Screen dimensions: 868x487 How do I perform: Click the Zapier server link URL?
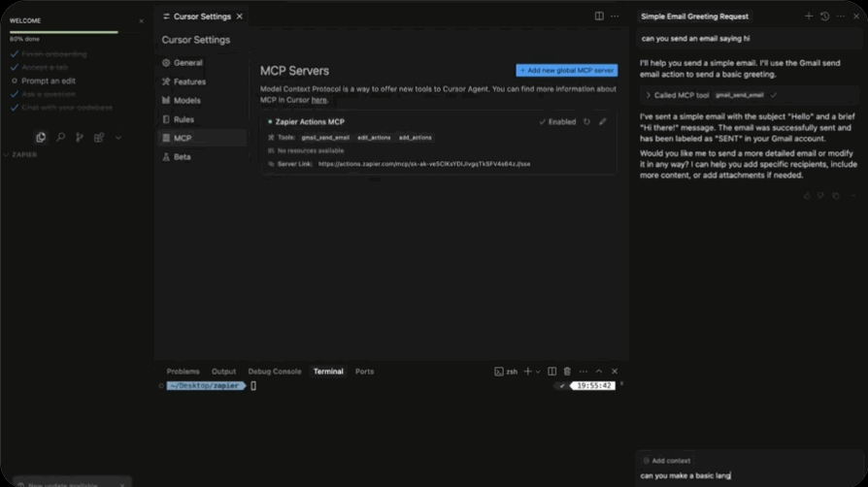tap(424, 164)
